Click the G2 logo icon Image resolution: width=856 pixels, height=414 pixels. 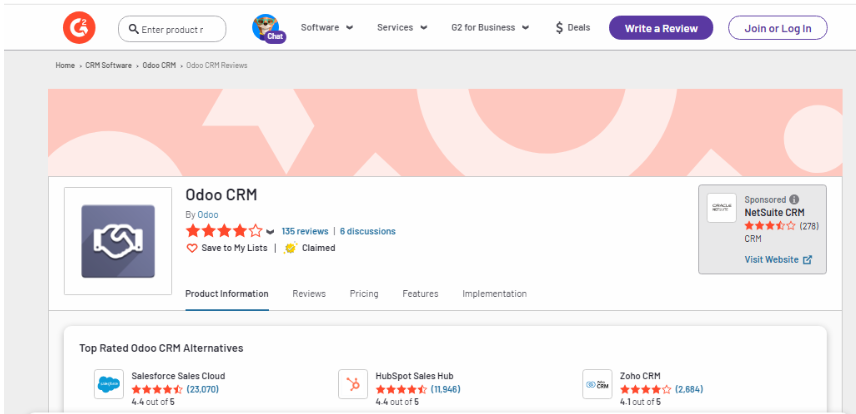tap(79, 27)
